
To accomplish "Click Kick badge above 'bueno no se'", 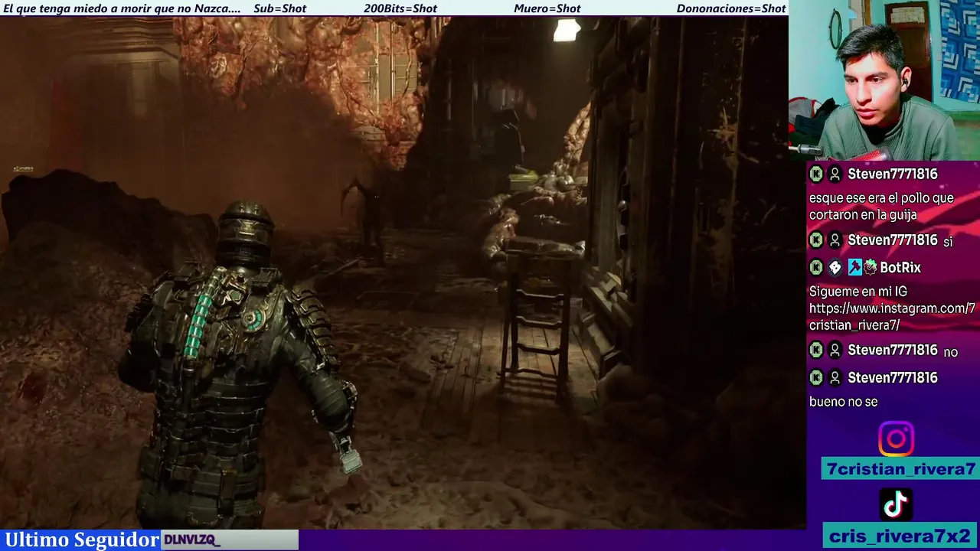I will click(816, 378).
